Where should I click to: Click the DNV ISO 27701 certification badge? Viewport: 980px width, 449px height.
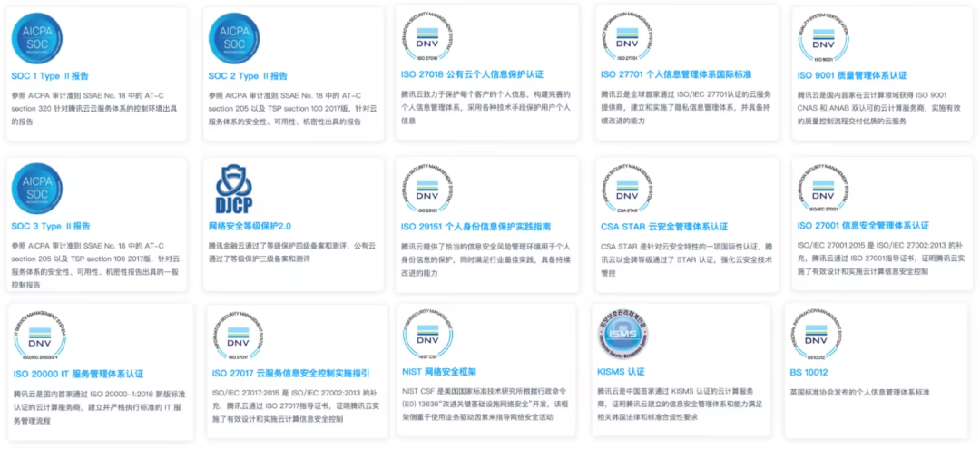click(x=628, y=38)
